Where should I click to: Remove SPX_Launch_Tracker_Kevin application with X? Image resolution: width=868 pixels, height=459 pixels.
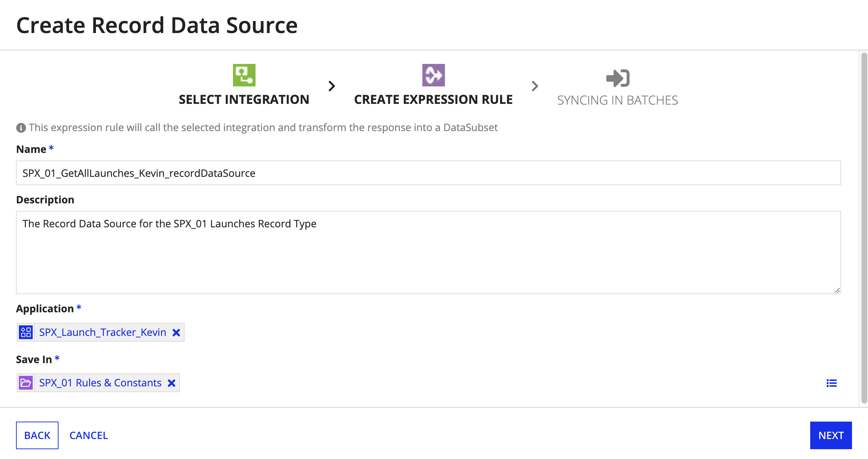coord(176,333)
